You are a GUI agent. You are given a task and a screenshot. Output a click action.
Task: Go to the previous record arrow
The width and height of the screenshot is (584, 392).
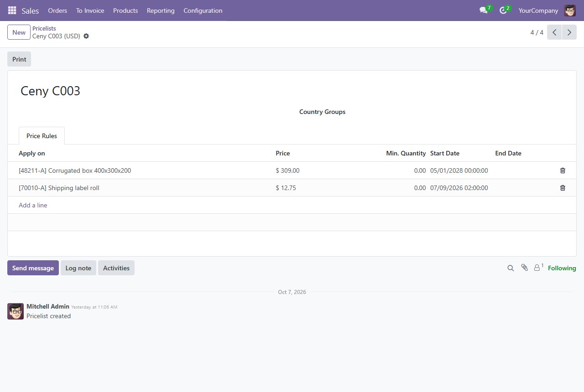[x=554, y=32]
